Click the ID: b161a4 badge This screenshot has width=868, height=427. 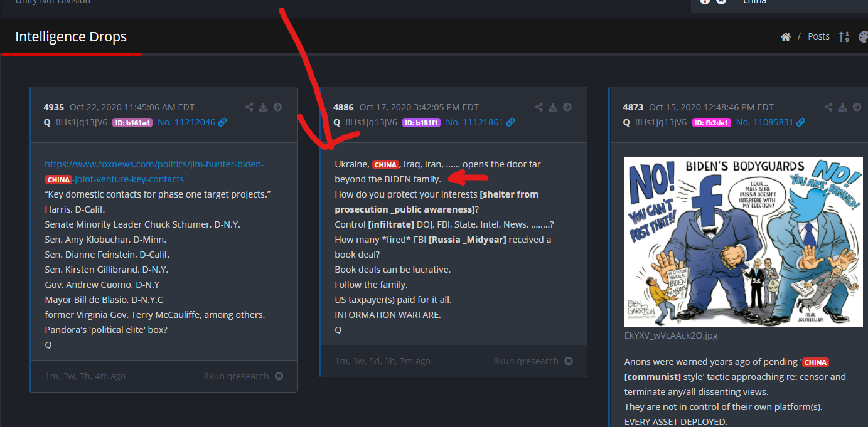(x=132, y=123)
